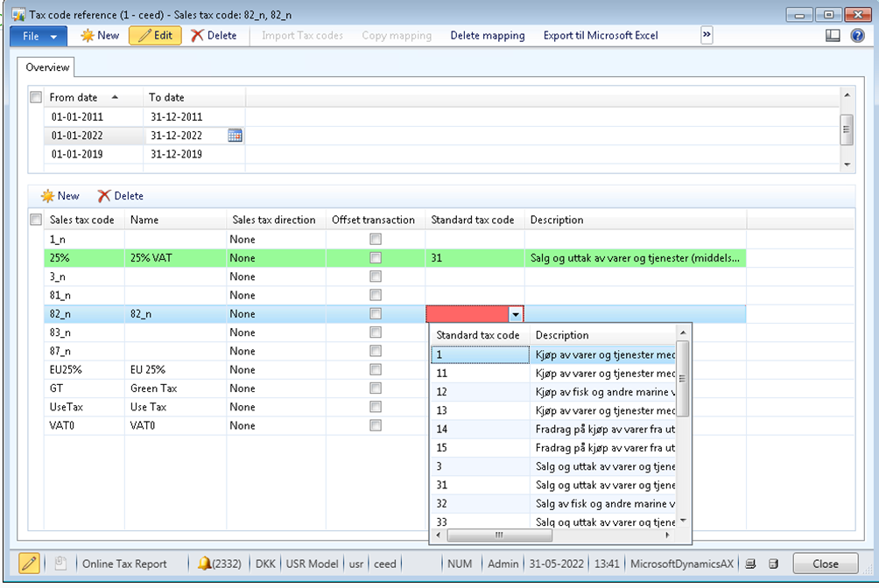The image size is (879, 588).
Task: Click the Close button at bottom right
Action: click(x=826, y=563)
